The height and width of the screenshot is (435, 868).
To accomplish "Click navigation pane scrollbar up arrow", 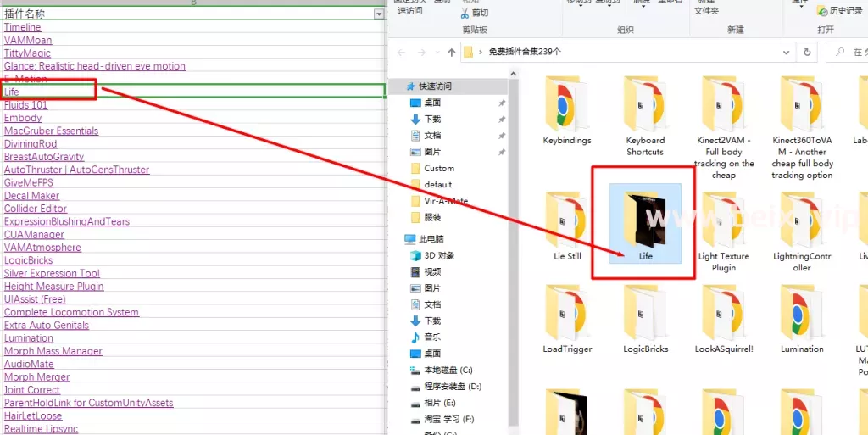I will coord(513,74).
